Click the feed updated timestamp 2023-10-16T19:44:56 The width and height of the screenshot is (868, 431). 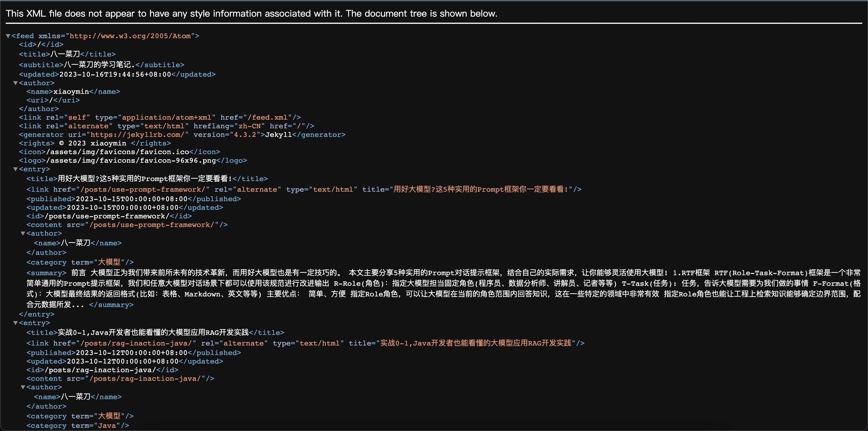click(x=115, y=75)
